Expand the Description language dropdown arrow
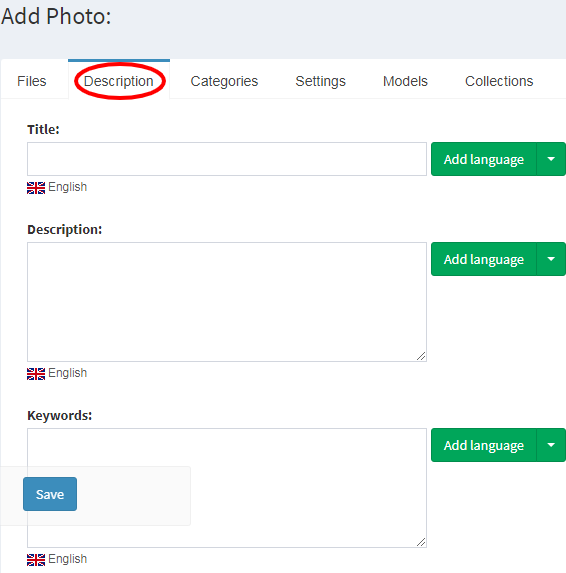The width and height of the screenshot is (566, 573). pyautogui.click(x=551, y=259)
